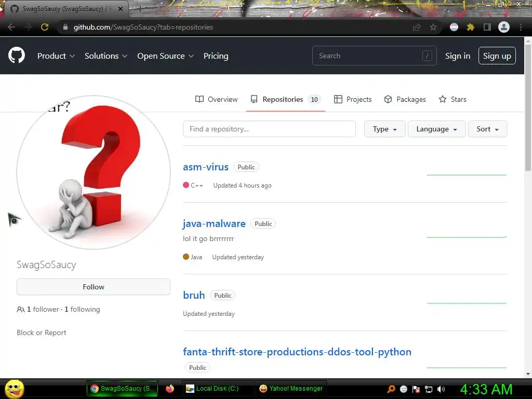Open a new browser tab
This screenshot has width=532, height=399.
click(x=139, y=9)
